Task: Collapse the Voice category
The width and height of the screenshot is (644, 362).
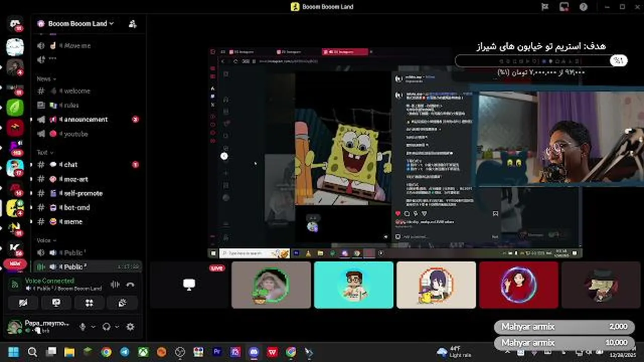Action: pyautogui.click(x=47, y=240)
